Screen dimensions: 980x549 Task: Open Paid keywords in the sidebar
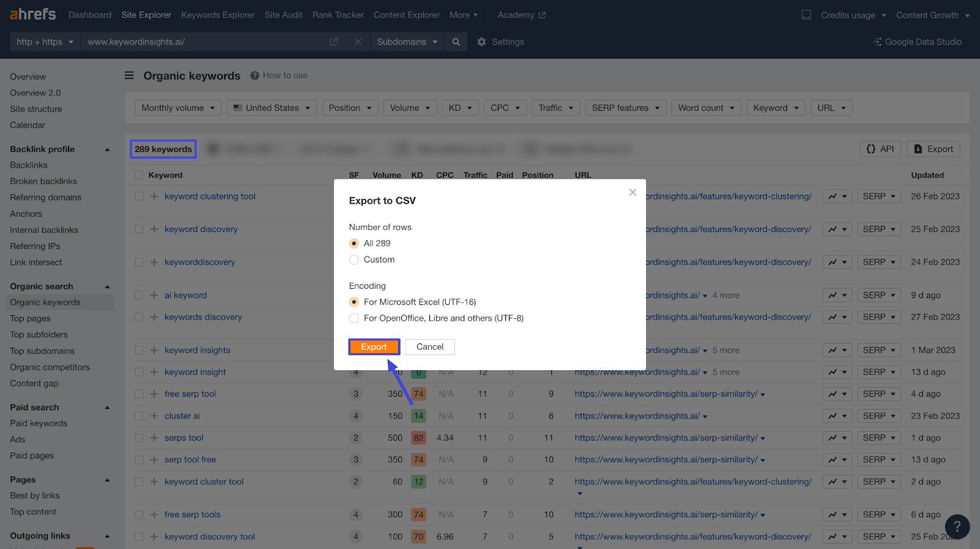39,424
